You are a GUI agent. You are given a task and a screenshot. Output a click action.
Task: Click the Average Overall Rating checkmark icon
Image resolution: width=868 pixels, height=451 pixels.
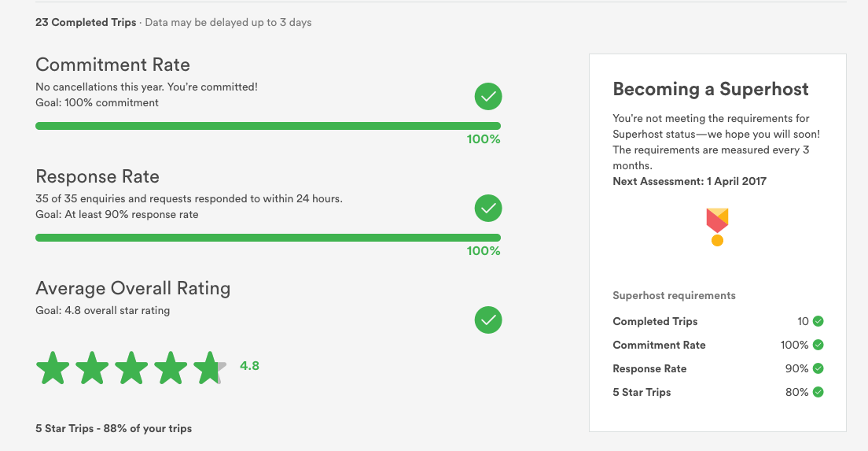[x=488, y=320]
